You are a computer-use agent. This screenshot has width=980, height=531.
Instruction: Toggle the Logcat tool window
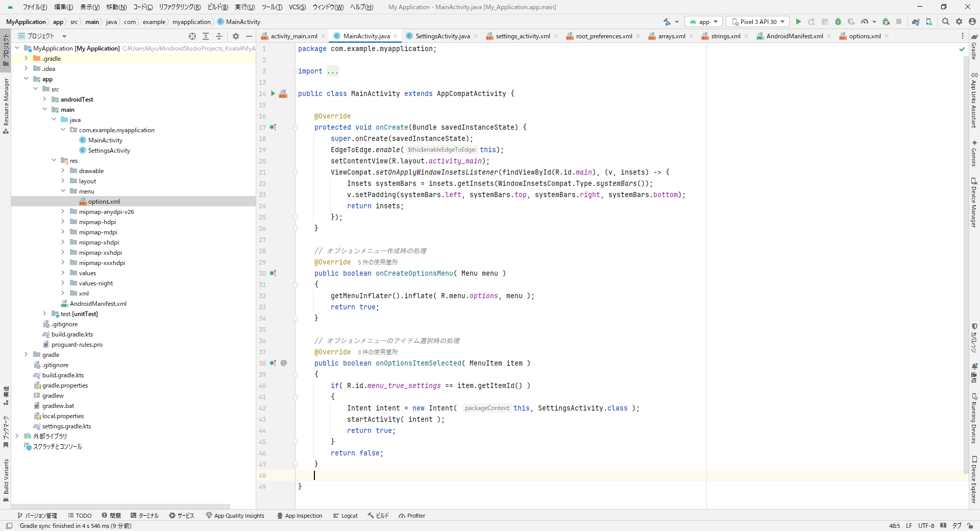click(345, 516)
